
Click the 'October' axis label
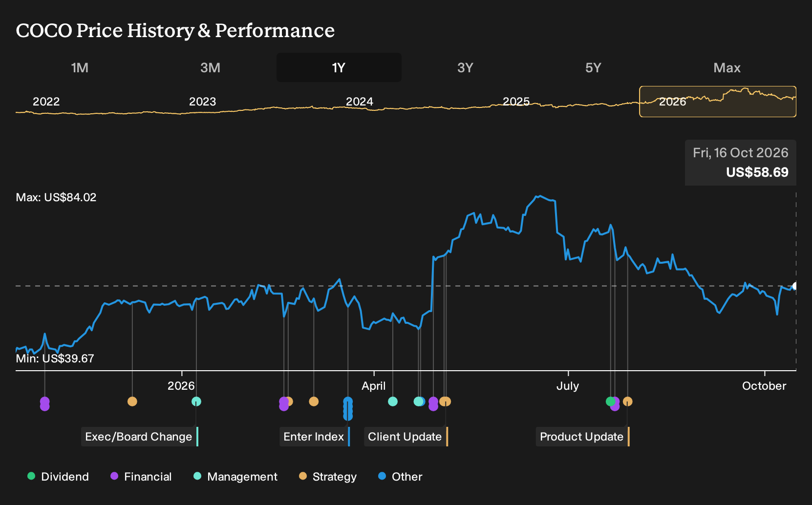(764, 386)
